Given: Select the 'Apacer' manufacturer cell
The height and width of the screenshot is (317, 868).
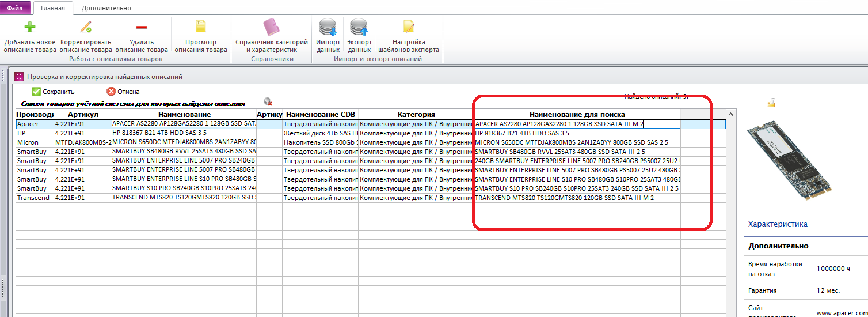Looking at the screenshot, I should point(35,124).
